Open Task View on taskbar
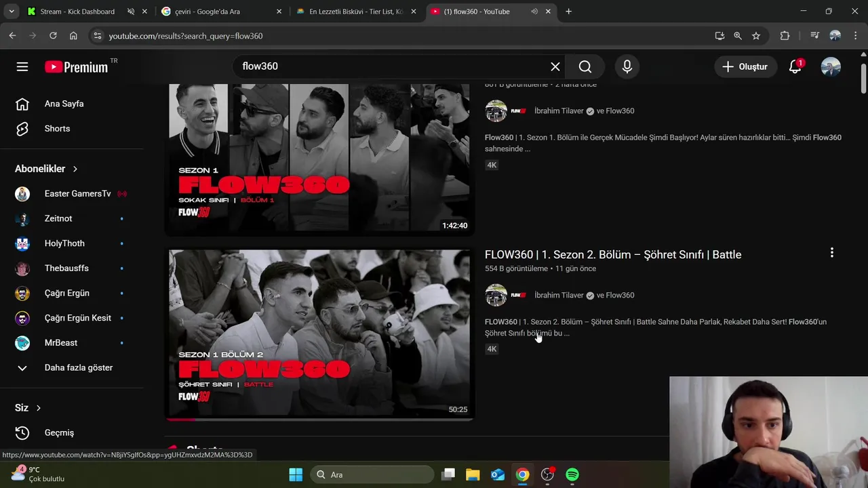The height and width of the screenshot is (488, 868). 448,474
